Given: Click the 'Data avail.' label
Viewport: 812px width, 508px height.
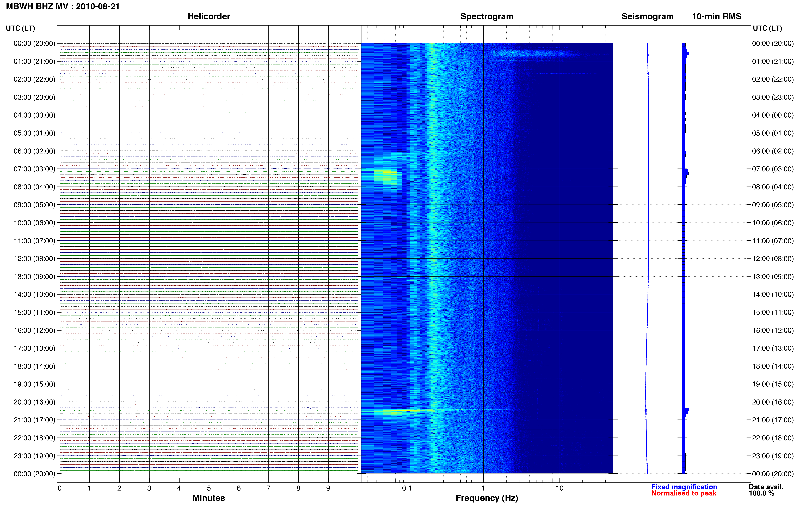Looking at the screenshot, I should coord(766,487).
